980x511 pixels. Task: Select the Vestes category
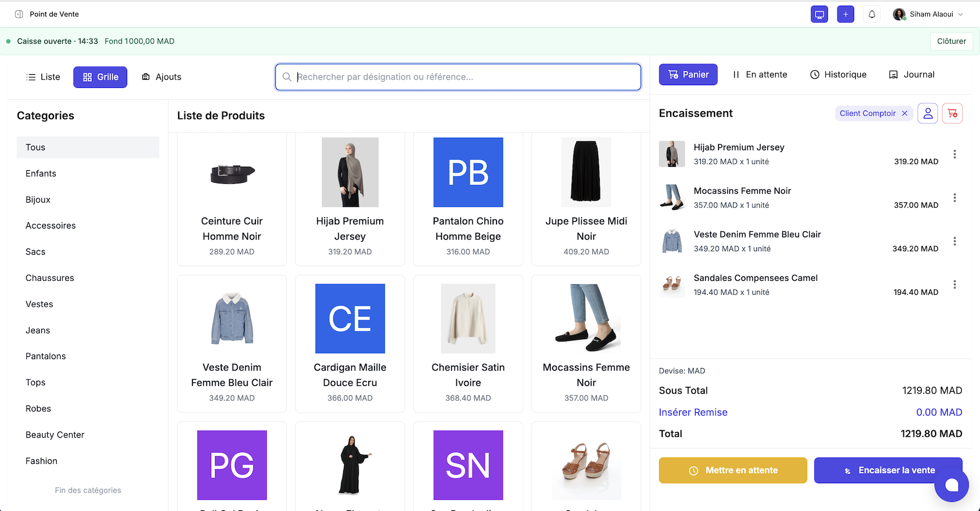pyautogui.click(x=88, y=304)
